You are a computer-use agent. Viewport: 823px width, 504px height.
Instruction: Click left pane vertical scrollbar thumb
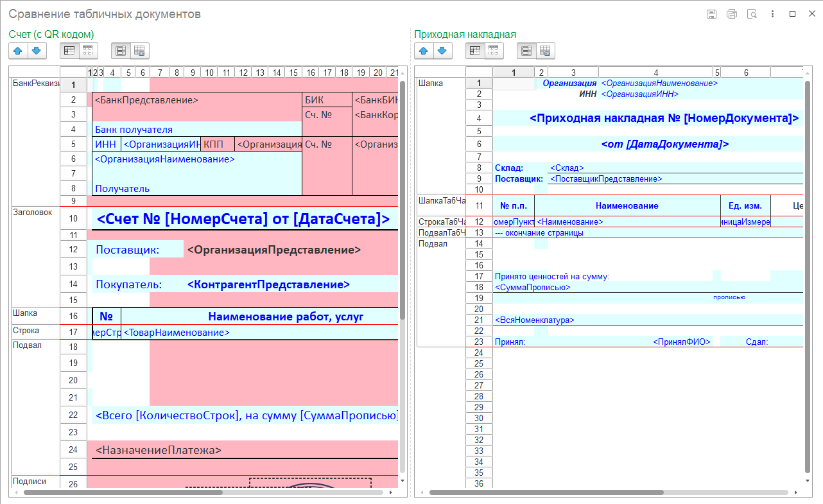point(403,200)
